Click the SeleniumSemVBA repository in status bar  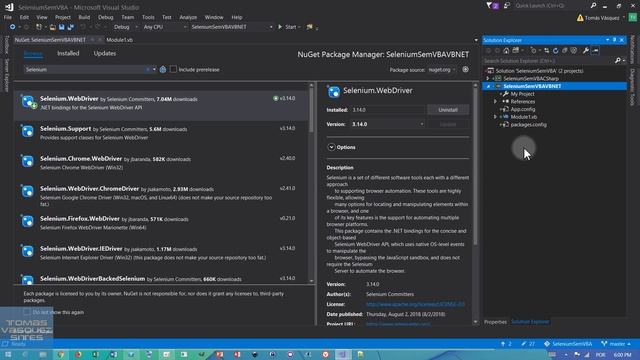coord(568,344)
